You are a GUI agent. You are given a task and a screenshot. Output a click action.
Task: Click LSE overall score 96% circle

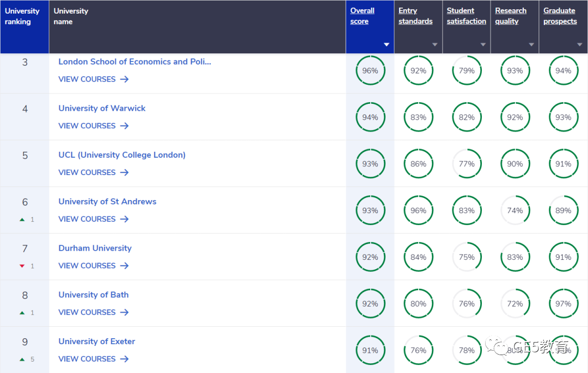click(370, 70)
